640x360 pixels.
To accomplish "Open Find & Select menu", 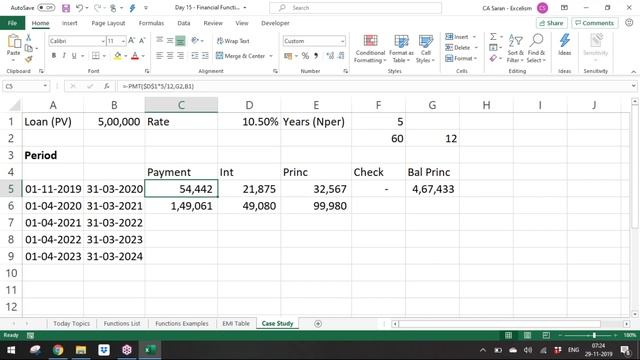I will point(536,49).
